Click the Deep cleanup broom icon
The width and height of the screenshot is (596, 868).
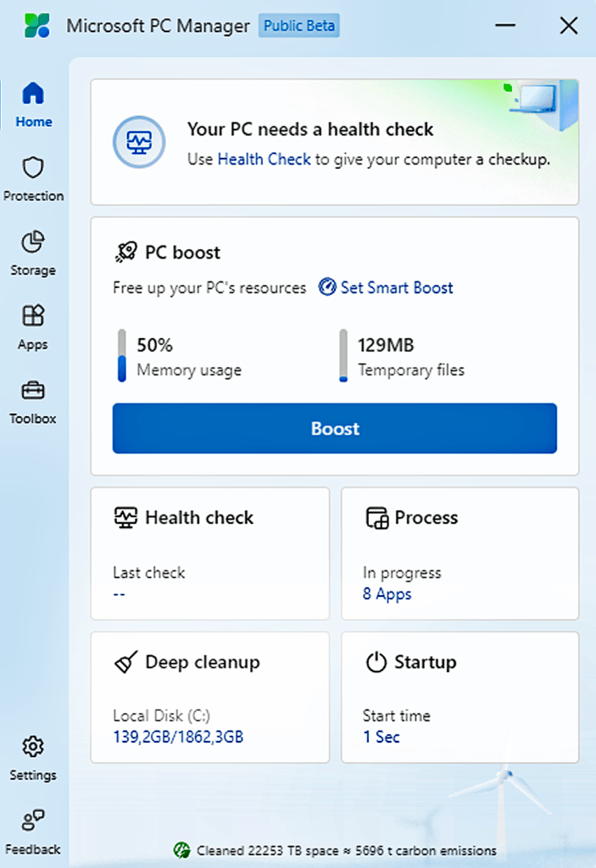126,661
